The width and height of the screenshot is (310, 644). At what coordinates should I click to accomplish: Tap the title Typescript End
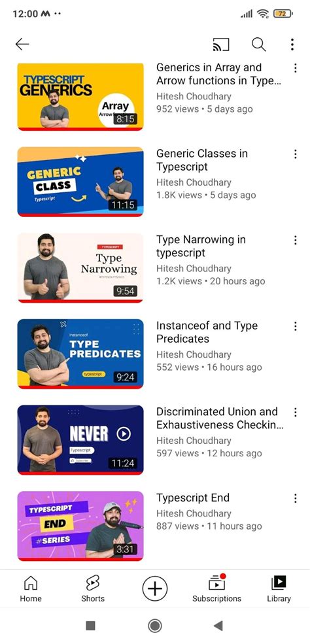[x=192, y=498]
